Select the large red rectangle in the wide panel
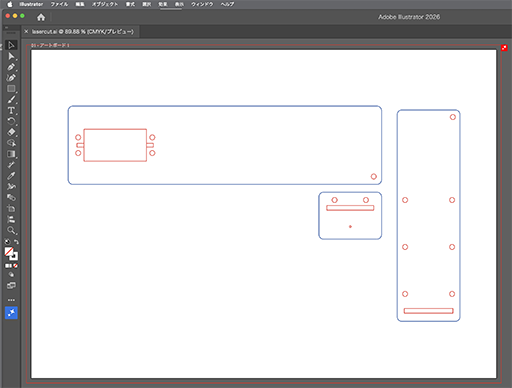The image size is (512, 388). (x=115, y=145)
